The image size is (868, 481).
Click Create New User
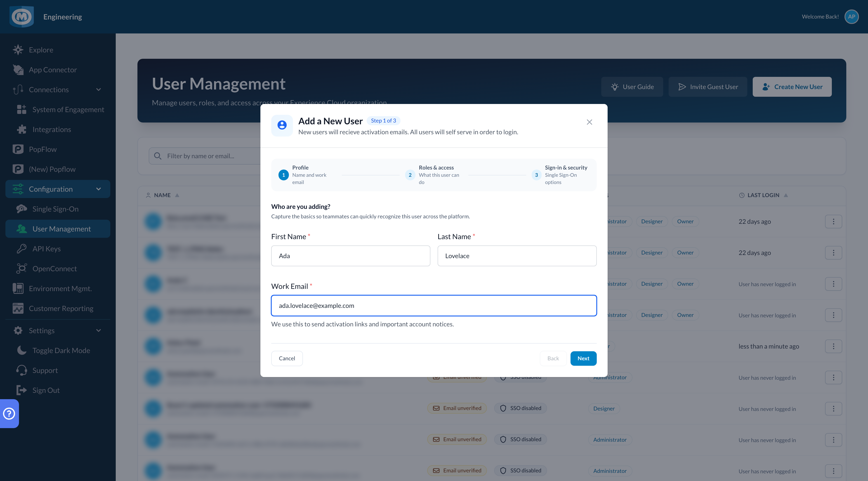[792, 87]
